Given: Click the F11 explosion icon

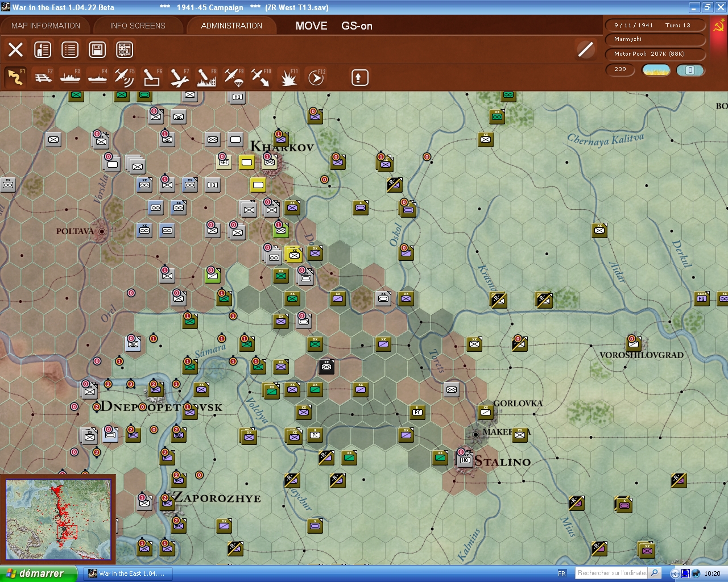Looking at the screenshot, I should coord(288,77).
